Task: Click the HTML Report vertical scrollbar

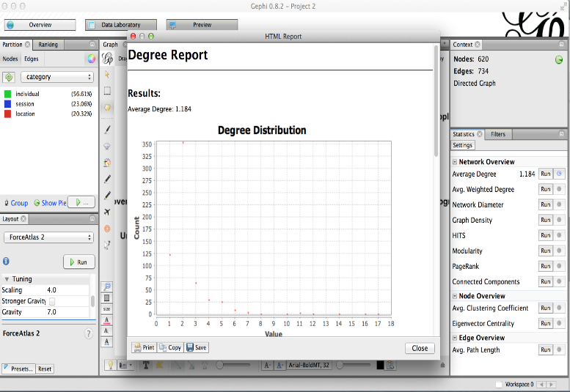Action: click(x=436, y=101)
